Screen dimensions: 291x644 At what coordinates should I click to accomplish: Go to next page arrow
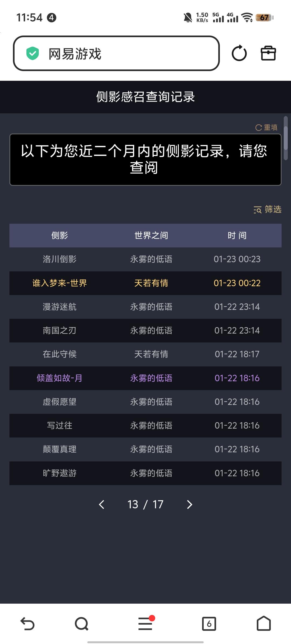pos(189,505)
